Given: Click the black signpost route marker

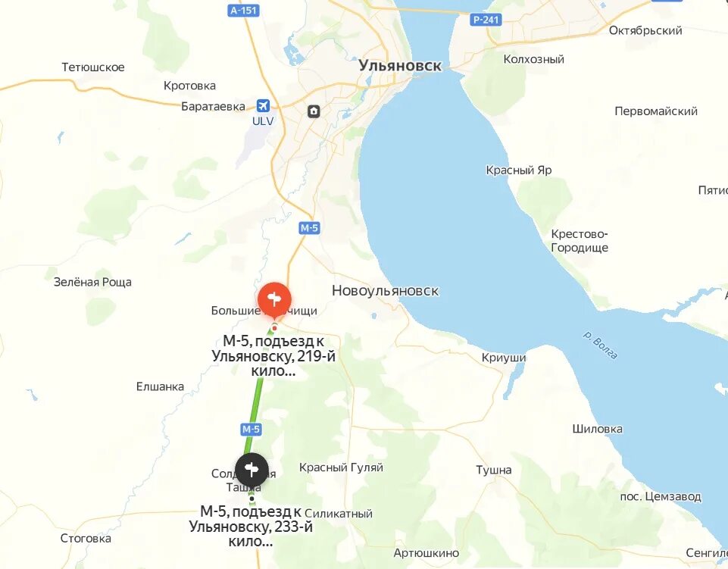Looking at the screenshot, I should tap(252, 470).
